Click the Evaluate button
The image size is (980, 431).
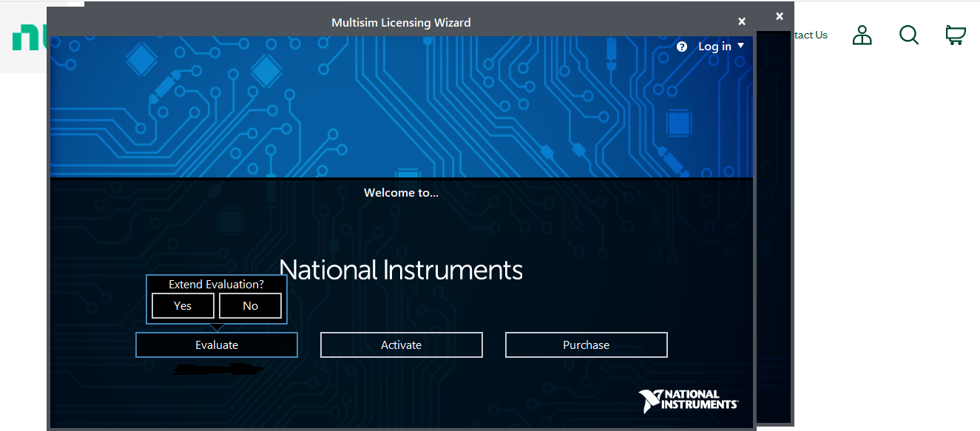pyautogui.click(x=217, y=345)
